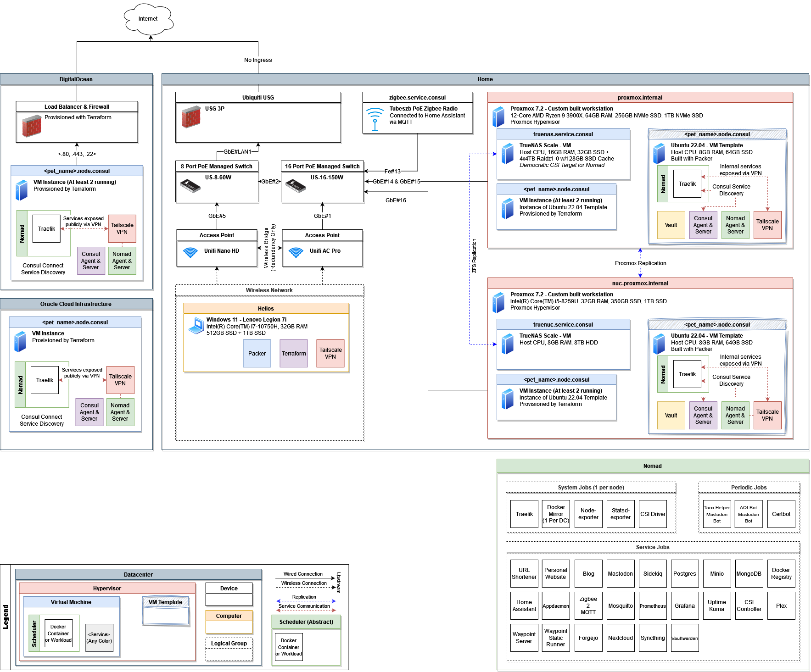
Task: Click the Certbot periodic job box
Action: click(x=781, y=514)
